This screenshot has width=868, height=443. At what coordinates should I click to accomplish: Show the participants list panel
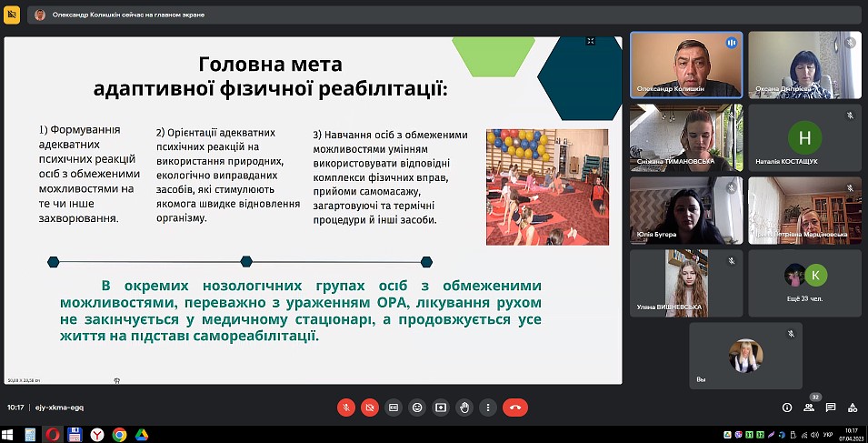809,408
